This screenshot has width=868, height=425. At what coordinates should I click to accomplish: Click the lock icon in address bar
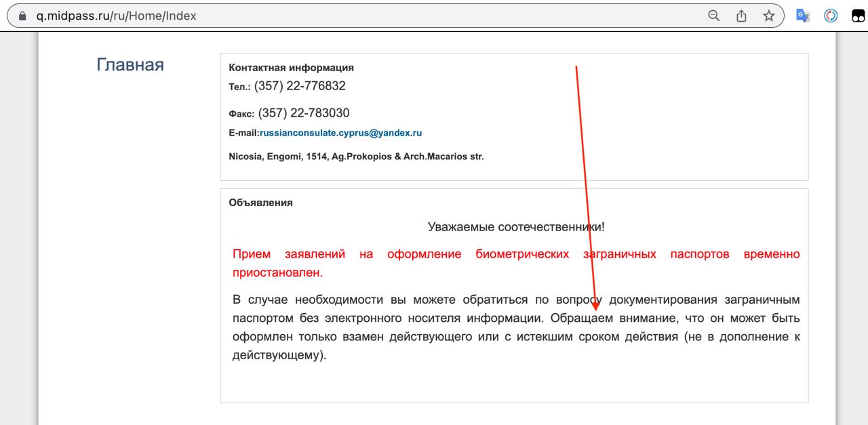tap(22, 16)
